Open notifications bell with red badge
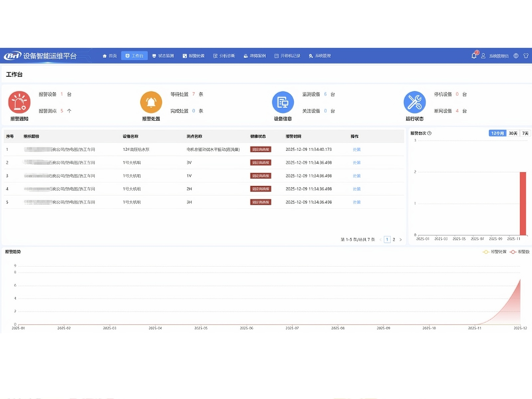 (474, 56)
